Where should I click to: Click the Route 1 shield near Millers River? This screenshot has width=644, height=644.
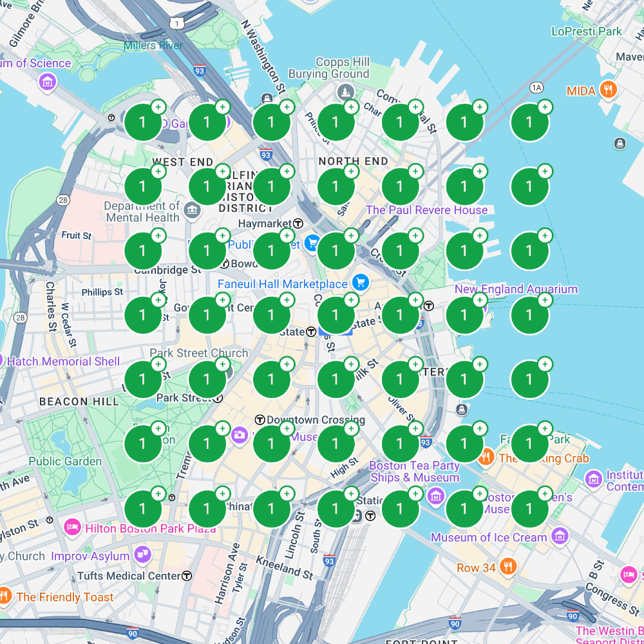tap(177, 23)
